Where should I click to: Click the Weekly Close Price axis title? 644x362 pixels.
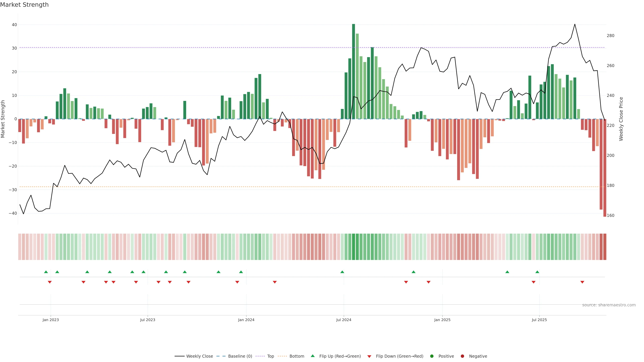click(621, 119)
